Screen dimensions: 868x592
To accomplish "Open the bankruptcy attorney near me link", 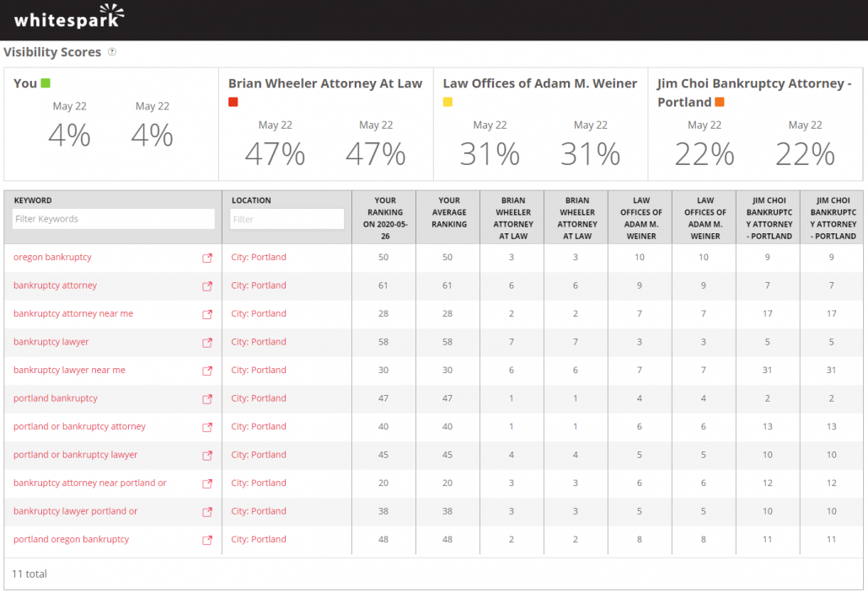I will (x=73, y=314).
